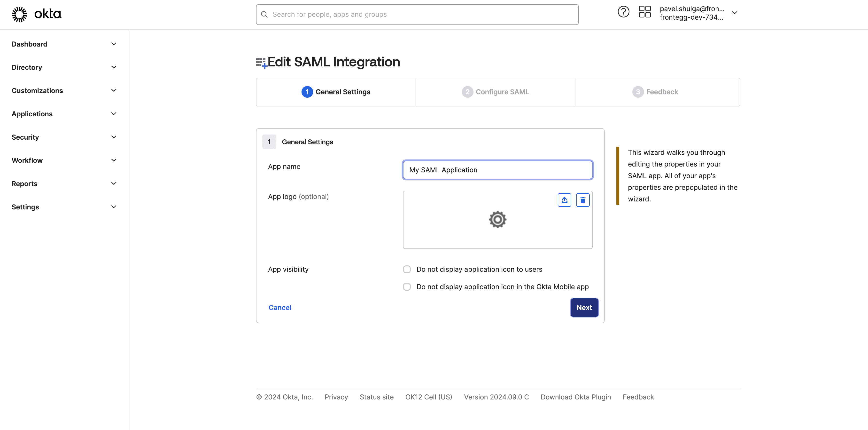Open the Privacy footer link
Viewport: 868px width, 430px height.
coord(336,397)
